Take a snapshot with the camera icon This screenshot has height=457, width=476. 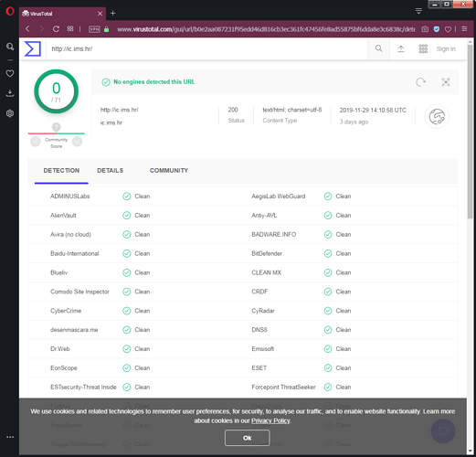point(425,29)
